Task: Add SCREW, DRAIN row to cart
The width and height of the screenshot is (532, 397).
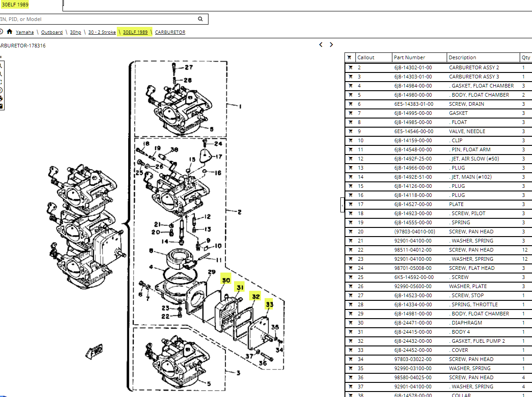Action: tap(350, 104)
